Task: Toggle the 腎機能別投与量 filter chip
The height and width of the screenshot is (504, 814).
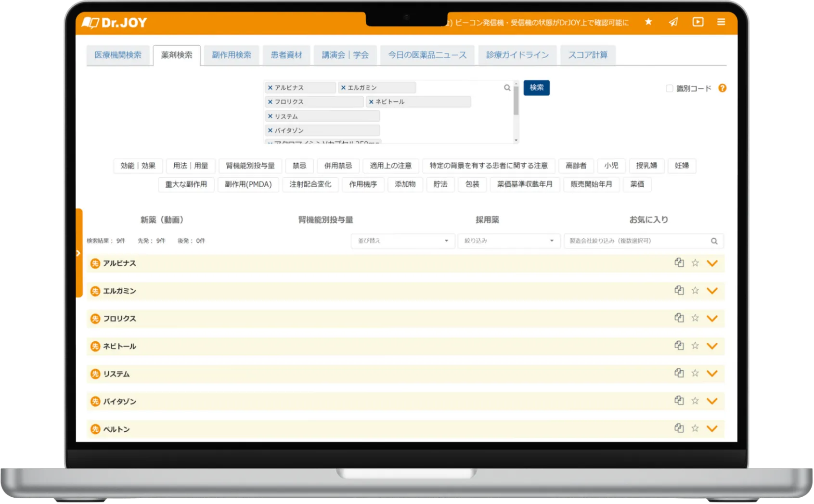Action: (x=250, y=166)
